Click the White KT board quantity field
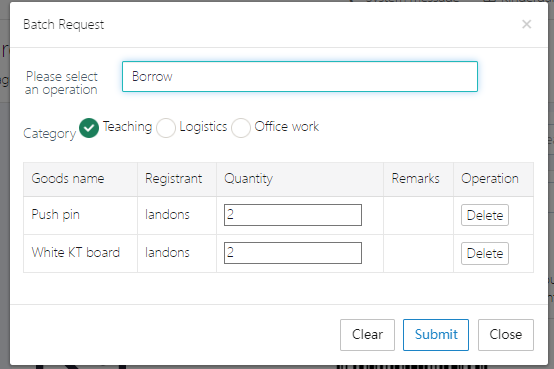Viewport: 554px width, 369px height. [x=293, y=253]
